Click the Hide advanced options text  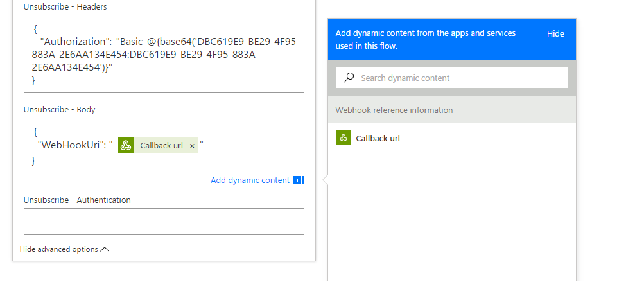59,249
